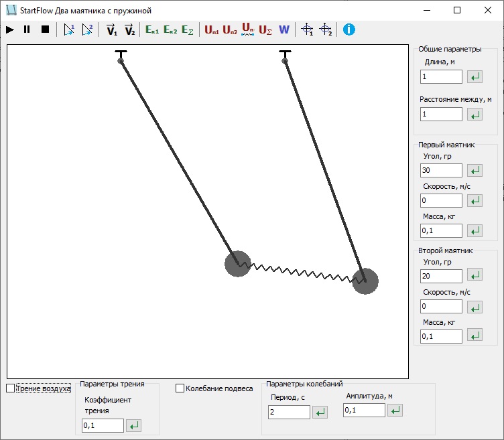The image size is (504, 440).
Task: Click the Период oscillation input field
Action: pyautogui.click(x=289, y=412)
